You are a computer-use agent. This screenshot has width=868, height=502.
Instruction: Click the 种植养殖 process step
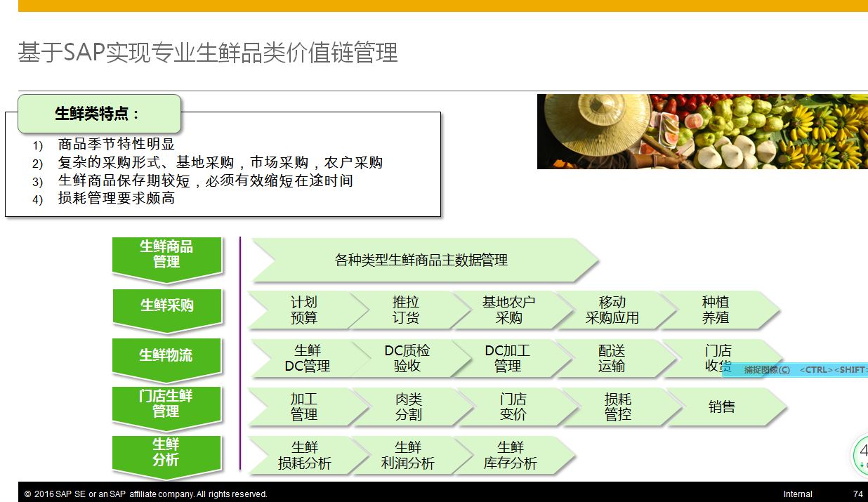click(x=720, y=310)
